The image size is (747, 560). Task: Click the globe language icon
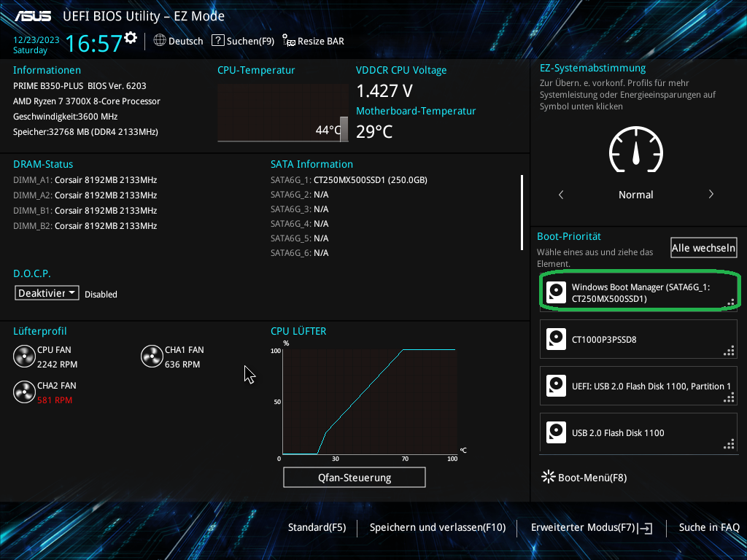(160, 41)
